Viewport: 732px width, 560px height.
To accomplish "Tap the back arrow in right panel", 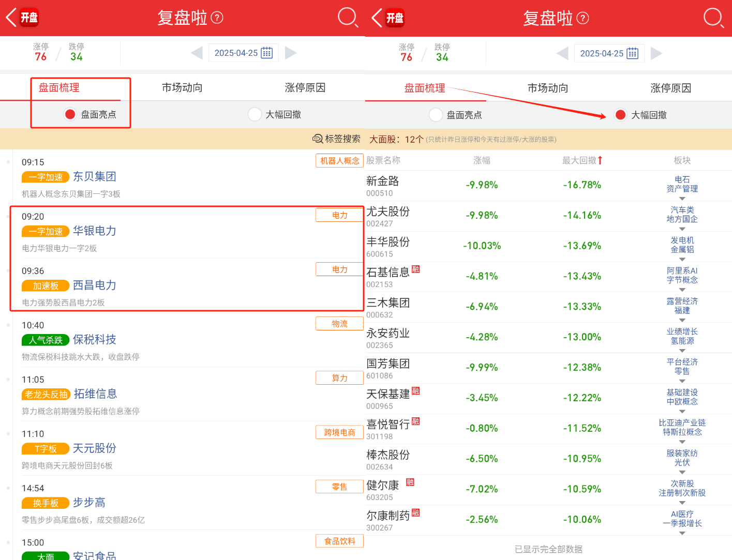I will click(377, 18).
